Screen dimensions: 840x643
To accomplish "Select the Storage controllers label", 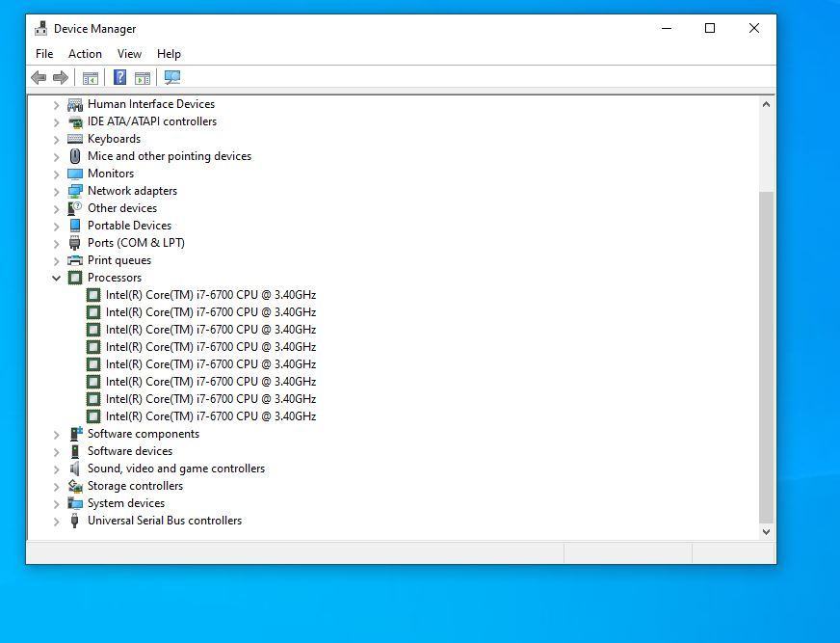I will point(136,486).
